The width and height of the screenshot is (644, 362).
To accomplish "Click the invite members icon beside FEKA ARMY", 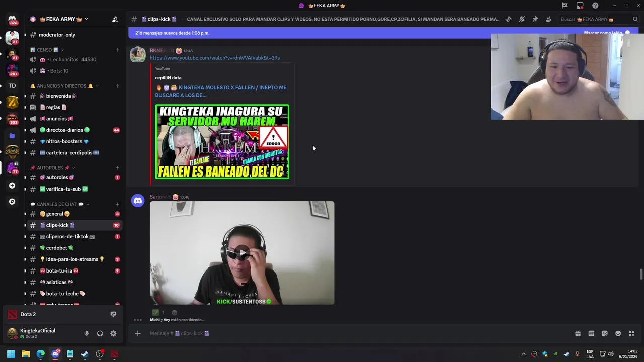I will 115,19.
